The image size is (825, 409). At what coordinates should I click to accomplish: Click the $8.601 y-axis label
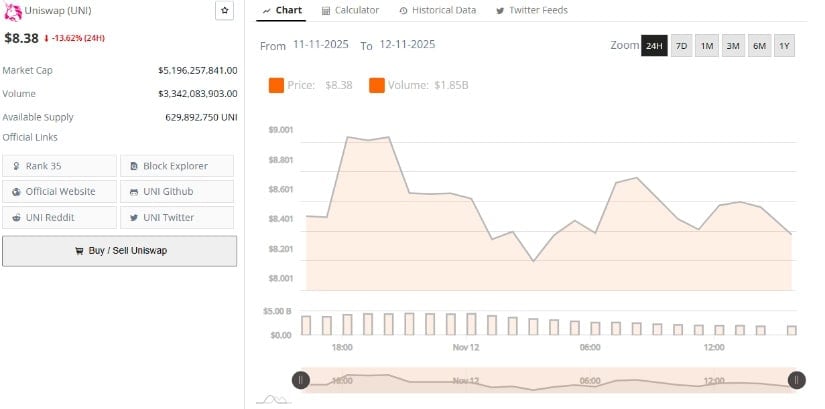pyautogui.click(x=280, y=189)
